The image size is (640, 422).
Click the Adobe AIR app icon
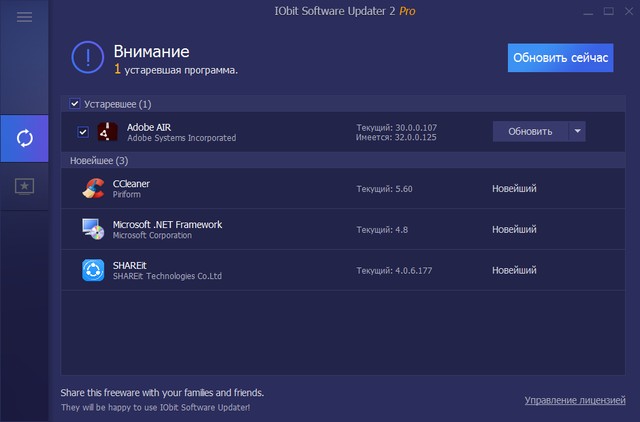pos(107,132)
